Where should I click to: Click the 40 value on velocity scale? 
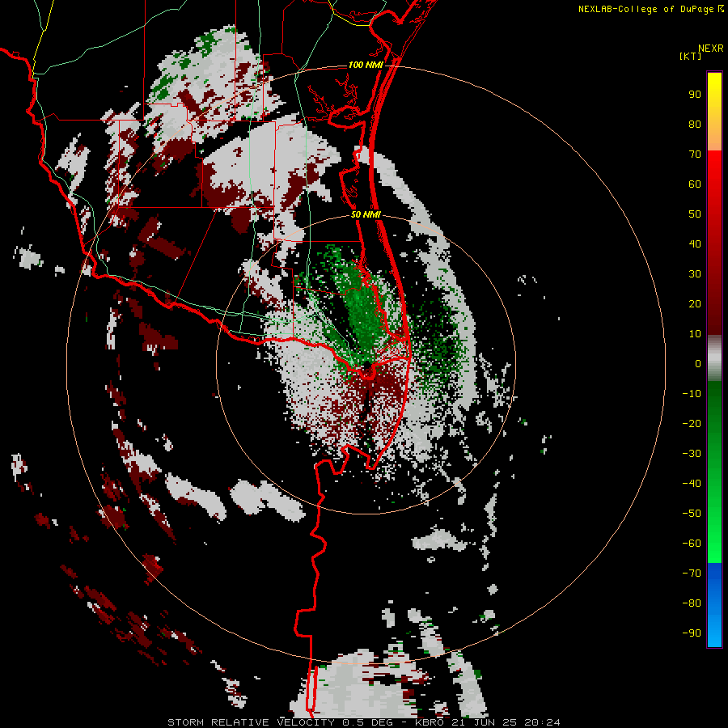(x=695, y=244)
